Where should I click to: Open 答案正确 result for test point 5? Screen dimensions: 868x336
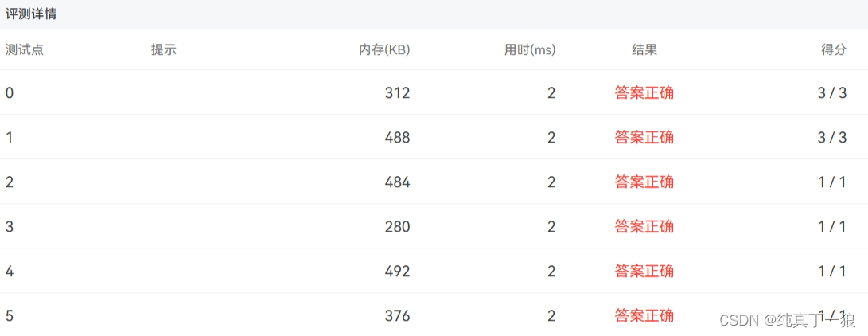[x=644, y=315]
